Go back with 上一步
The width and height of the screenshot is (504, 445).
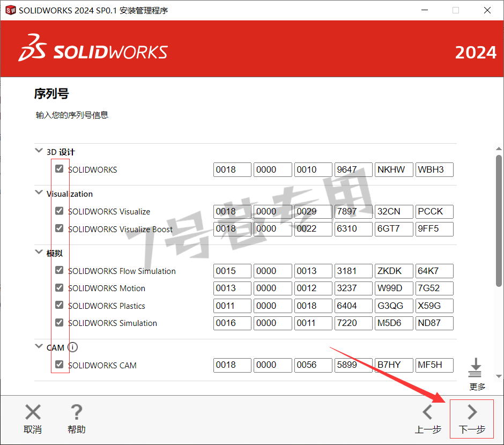428,419
